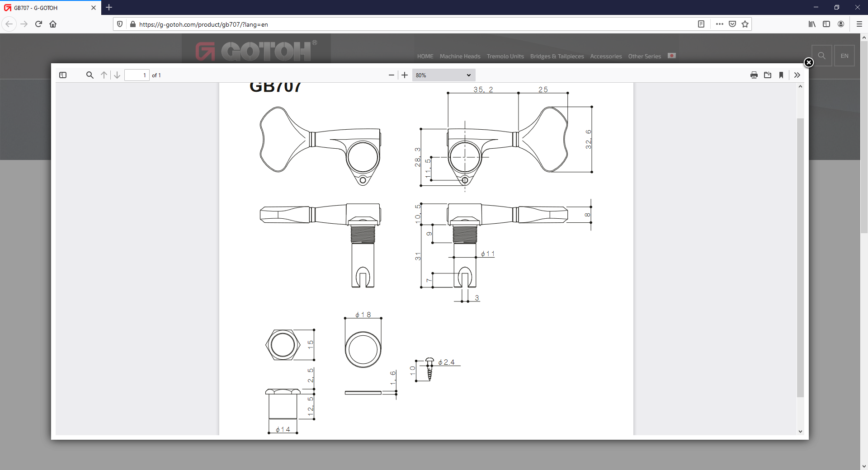Click the EN language button
This screenshot has width=868, height=470.
coord(844,56)
